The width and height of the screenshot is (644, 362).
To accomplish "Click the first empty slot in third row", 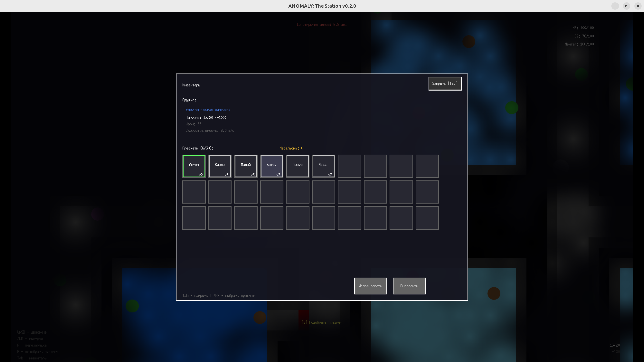I will [194, 218].
